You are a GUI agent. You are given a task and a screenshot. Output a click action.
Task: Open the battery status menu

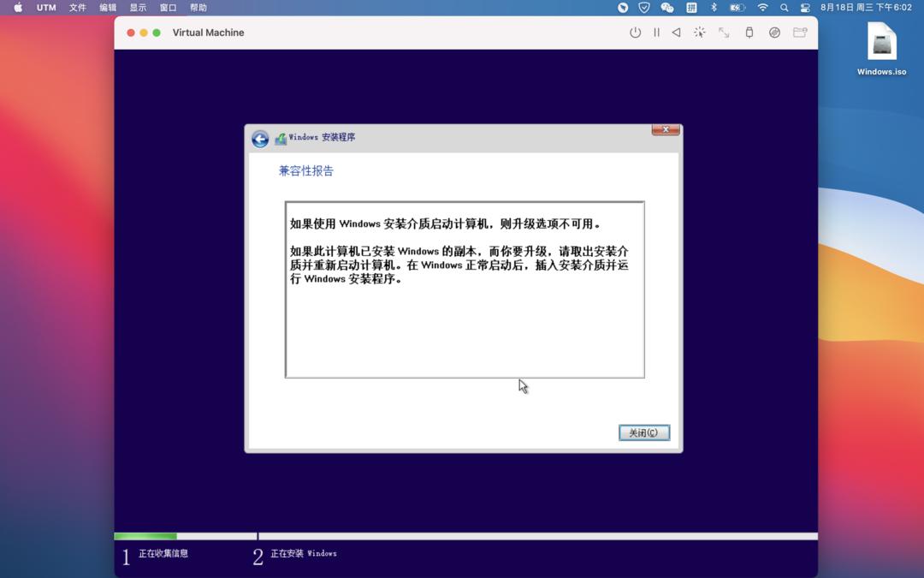[736, 7]
